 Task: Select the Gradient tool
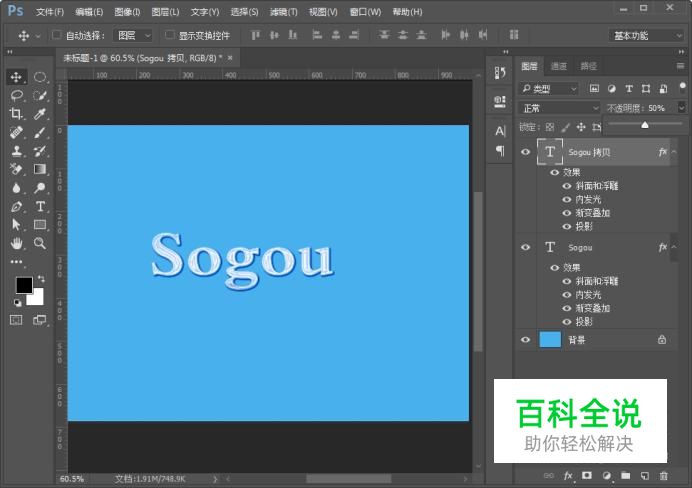point(40,169)
